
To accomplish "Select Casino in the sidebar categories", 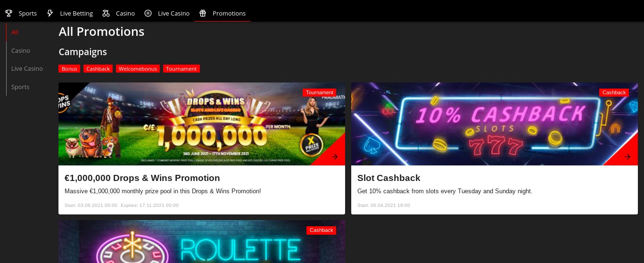I will tap(21, 50).
